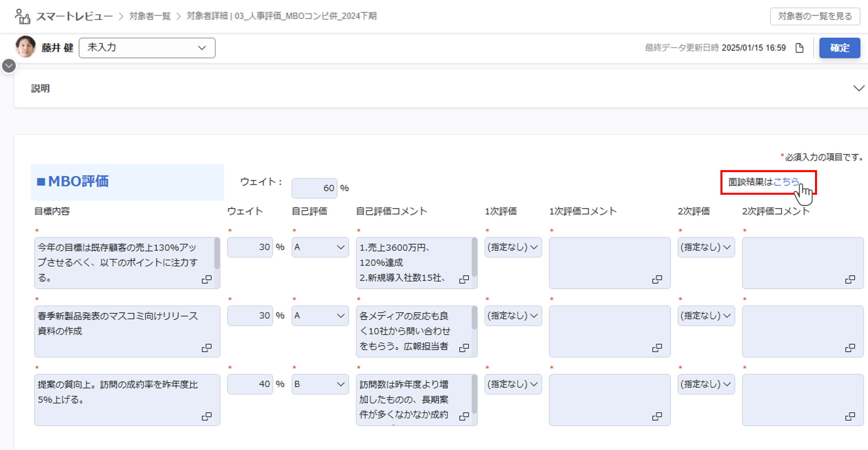Open third row 1次評価 (指定なし) dropdown
This screenshot has height=450, width=868.
click(x=513, y=384)
